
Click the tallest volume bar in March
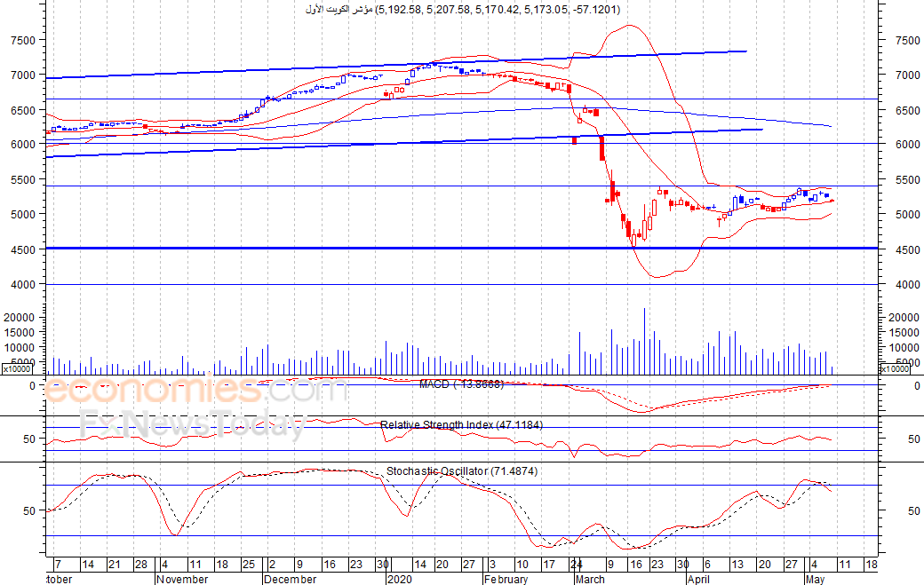coord(644,342)
